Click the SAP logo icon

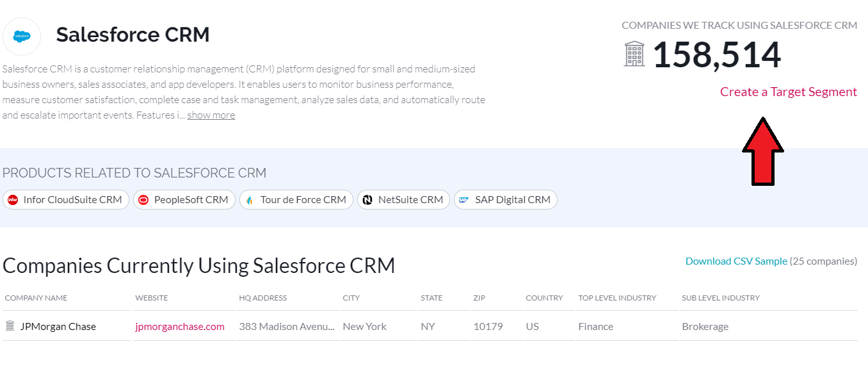point(463,200)
